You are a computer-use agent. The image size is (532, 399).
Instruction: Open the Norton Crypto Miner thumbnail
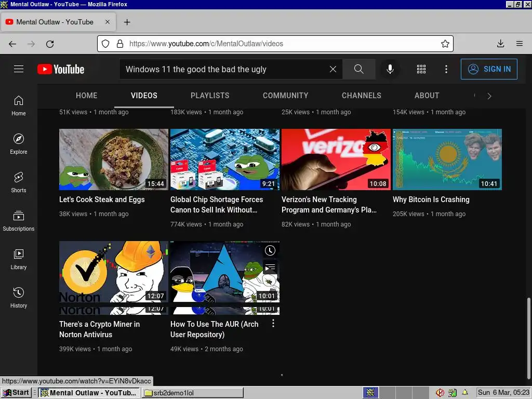[x=114, y=272]
